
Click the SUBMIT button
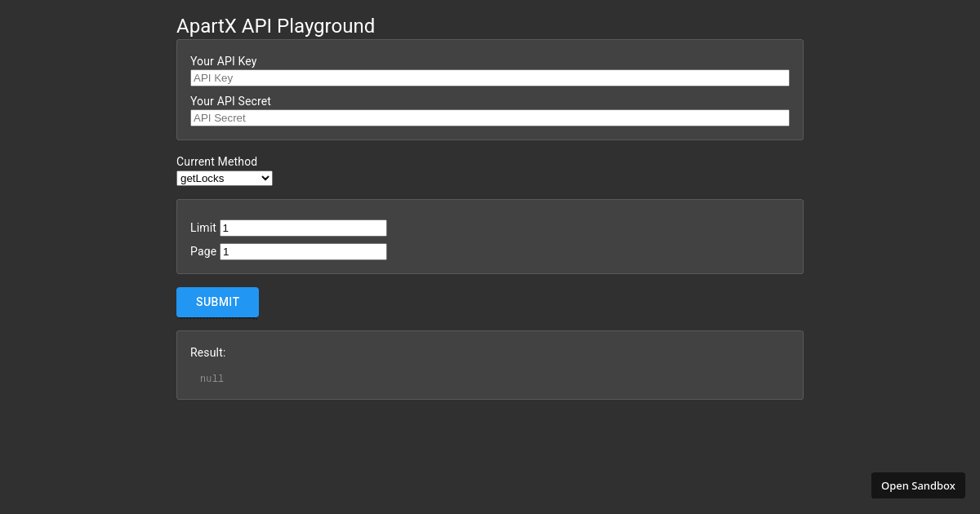click(217, 302)
